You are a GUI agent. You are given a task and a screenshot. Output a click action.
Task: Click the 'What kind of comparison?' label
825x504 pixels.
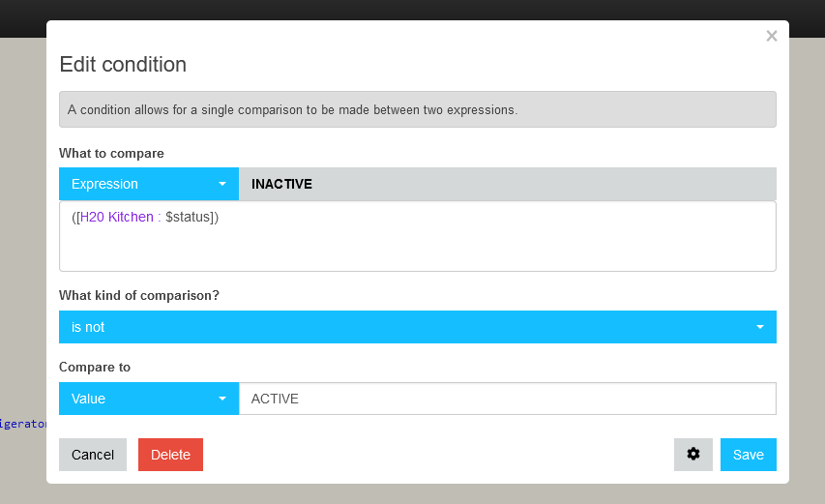click(x=139, y=295)
